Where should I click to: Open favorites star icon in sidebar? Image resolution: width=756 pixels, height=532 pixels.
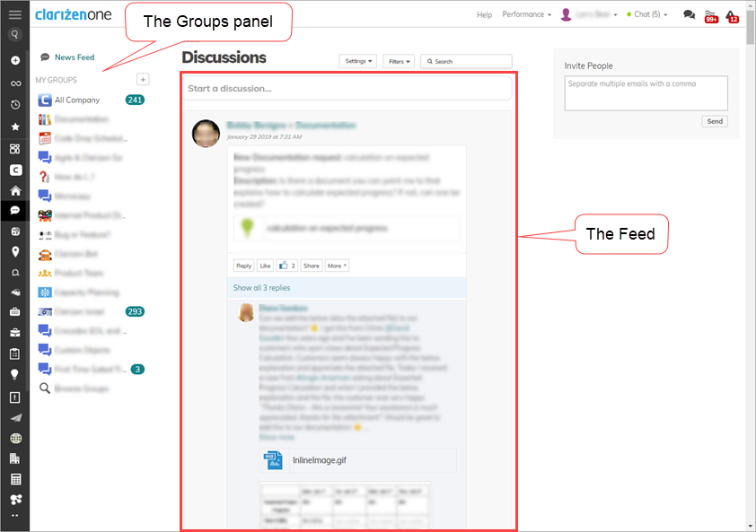tap(15, 126)
